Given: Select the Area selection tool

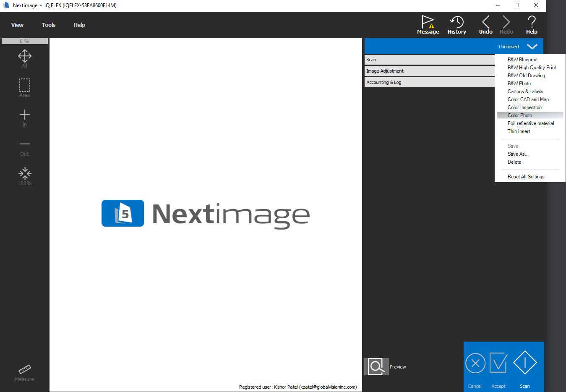Looking at the screenshot, I should tap(25, 88).
